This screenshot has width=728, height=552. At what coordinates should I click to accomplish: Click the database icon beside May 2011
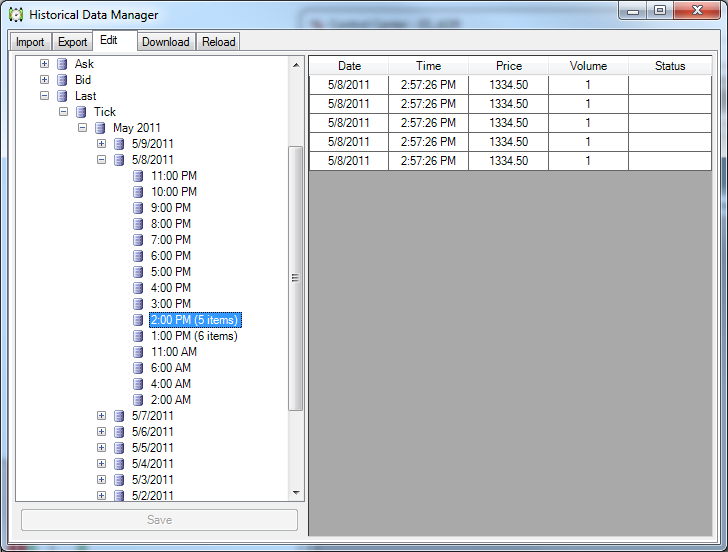[100, 128]
